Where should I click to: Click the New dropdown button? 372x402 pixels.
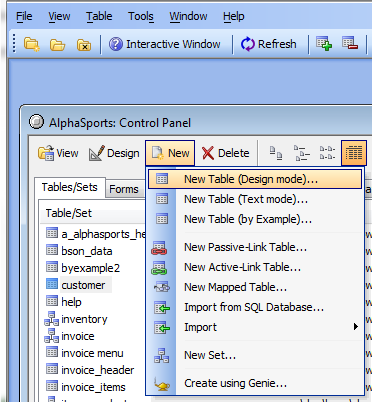[170, 153]
